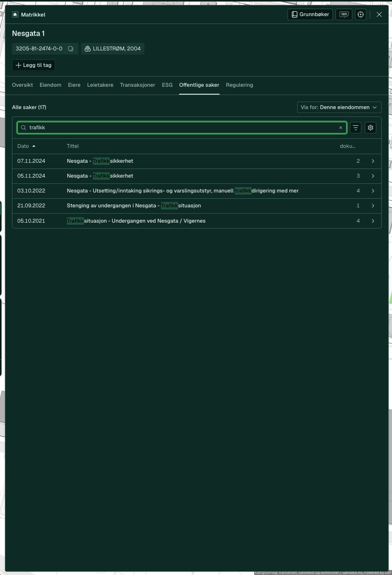Screen dimensions: 392x575
Task: Add a tag with Legg til tag
Action: click(x=33, y=65)
